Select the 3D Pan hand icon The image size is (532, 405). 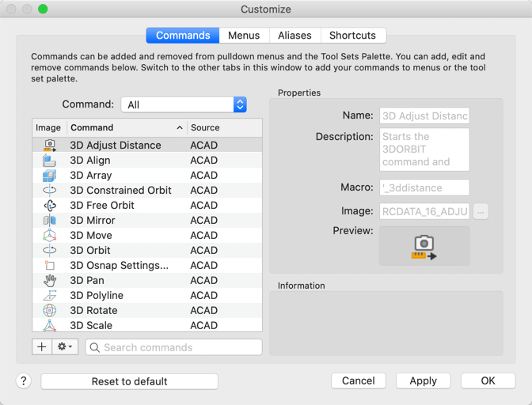[x=49, y=281]
